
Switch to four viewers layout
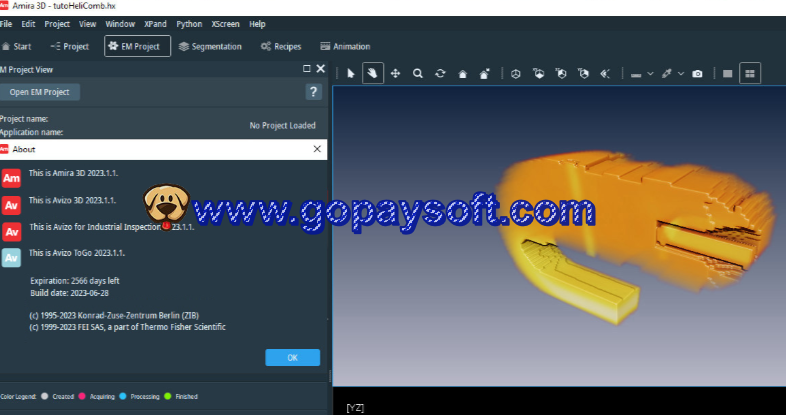tap(750, 73)
